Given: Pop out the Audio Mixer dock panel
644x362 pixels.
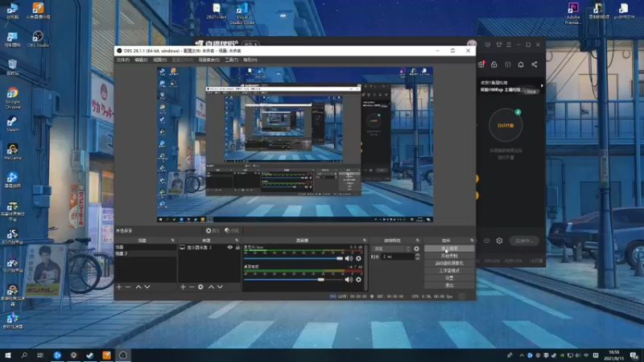Looking at the screenshot, I should pos(365,241).
